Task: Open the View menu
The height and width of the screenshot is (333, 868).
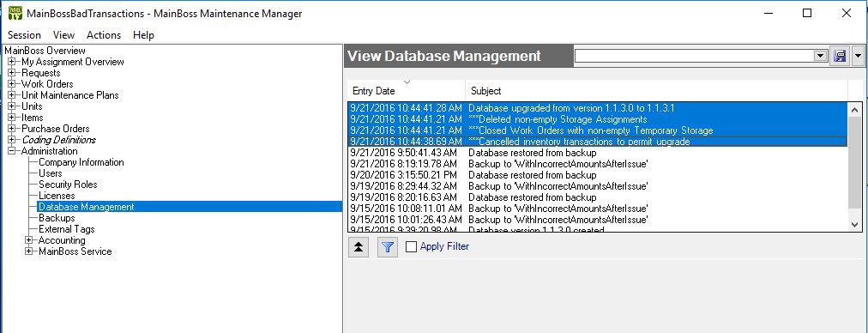Action: pyautogui.click(x=63, y=35)
